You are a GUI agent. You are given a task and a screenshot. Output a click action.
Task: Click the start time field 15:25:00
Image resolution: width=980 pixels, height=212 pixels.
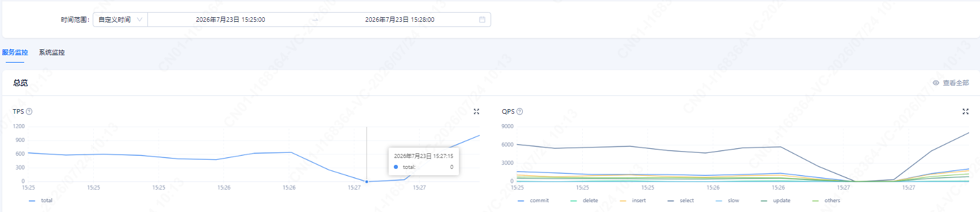tap(230, 20)
